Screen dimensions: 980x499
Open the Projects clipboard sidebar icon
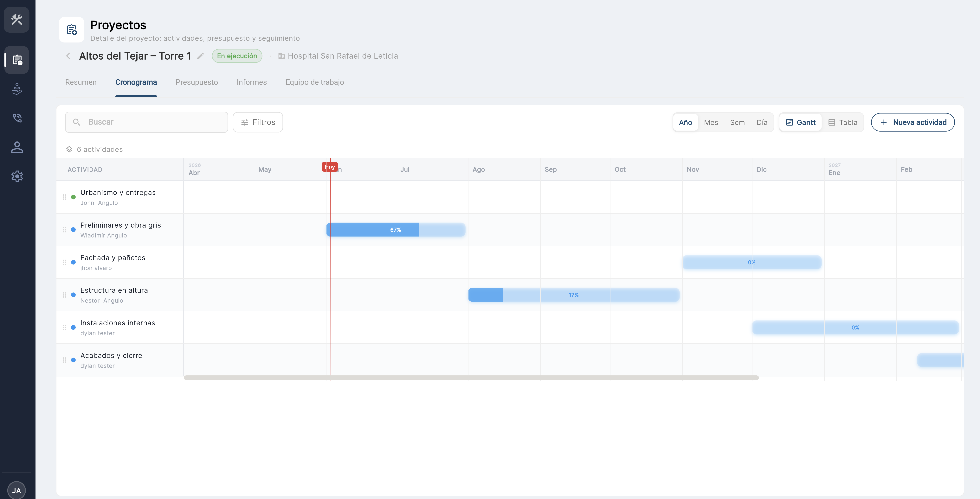click(17, 60)
